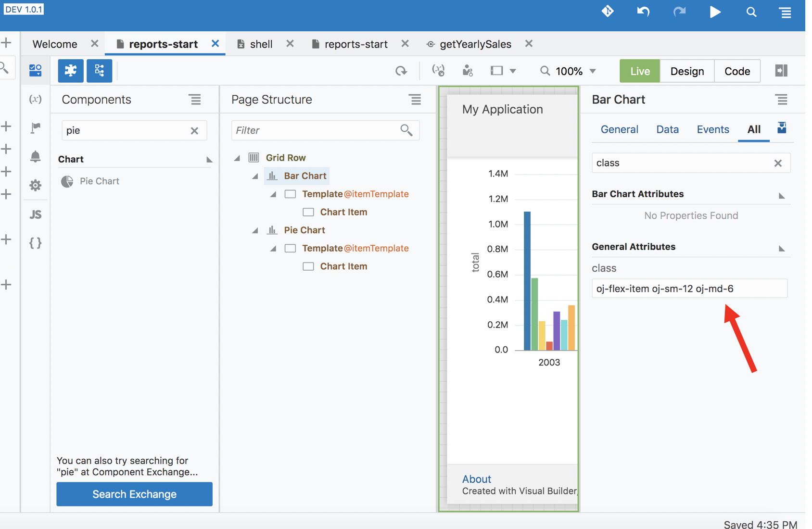Screen dimensions: 812x529
Task: Switch to the getYearlySales tab
Action: pos(475,44)
